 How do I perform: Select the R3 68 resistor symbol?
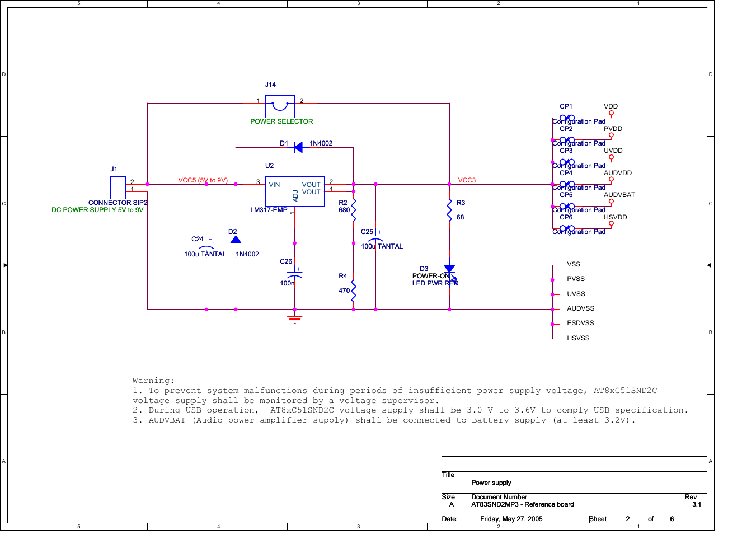pyautogui.click(x=449, y=210)
